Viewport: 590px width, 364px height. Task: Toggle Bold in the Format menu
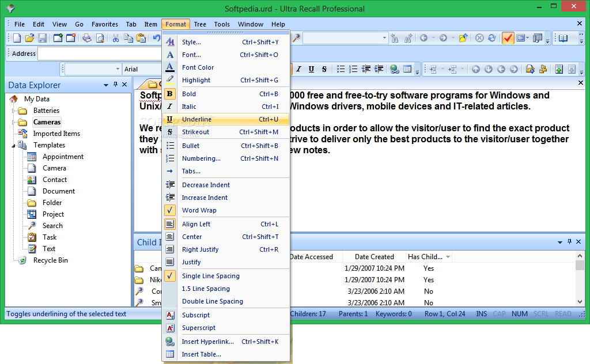click(x=226, y=94)
